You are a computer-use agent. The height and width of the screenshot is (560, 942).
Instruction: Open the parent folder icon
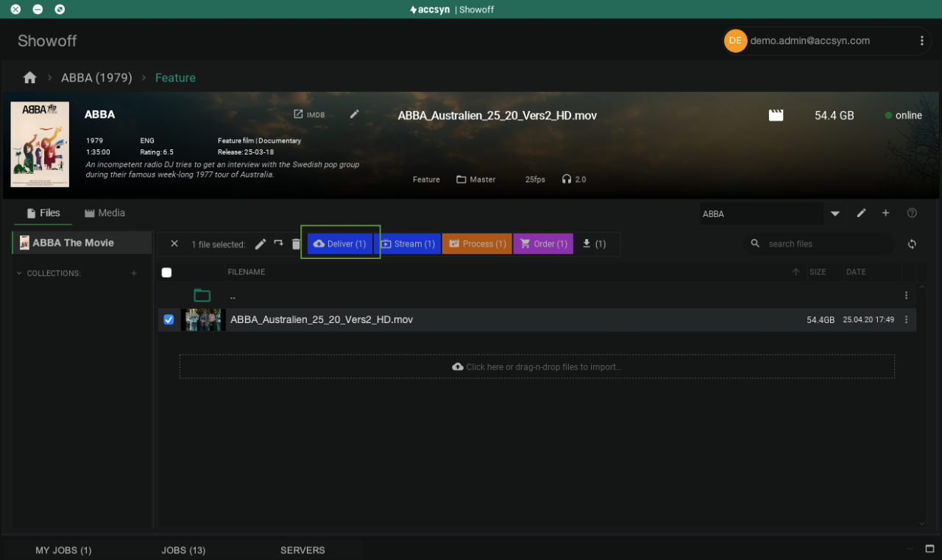click(x=202, y=295)
